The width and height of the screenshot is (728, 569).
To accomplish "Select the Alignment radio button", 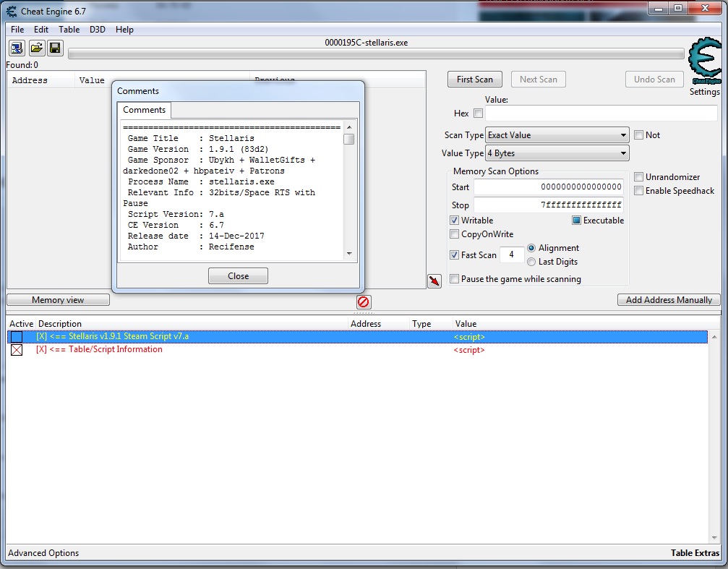I will tap(531, 248).
